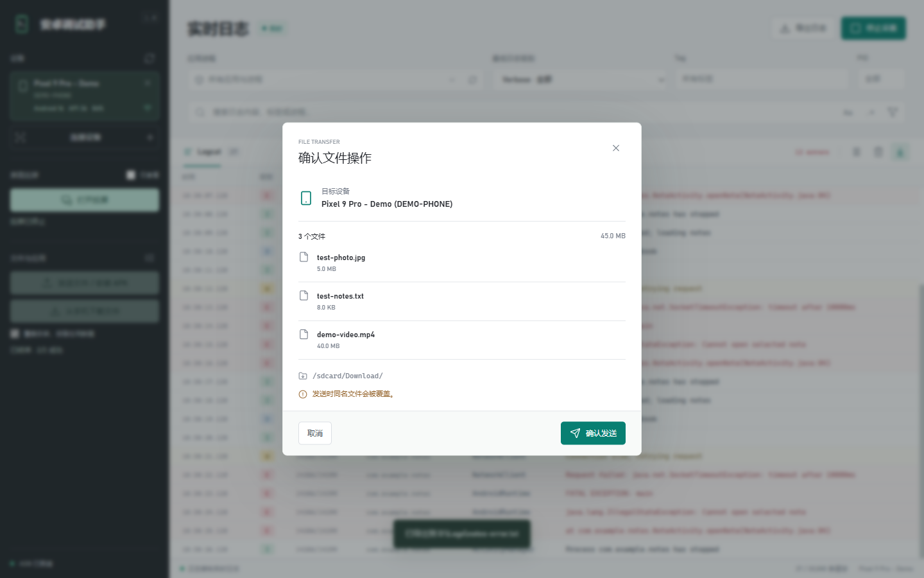Click the file icon next to test-photo.jpg
The image size is (924, 578).
coord(304,257)
